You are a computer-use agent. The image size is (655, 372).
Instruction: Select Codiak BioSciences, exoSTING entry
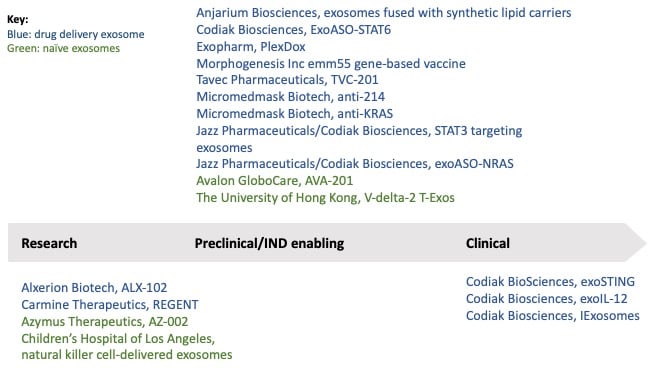pos(550,282)
